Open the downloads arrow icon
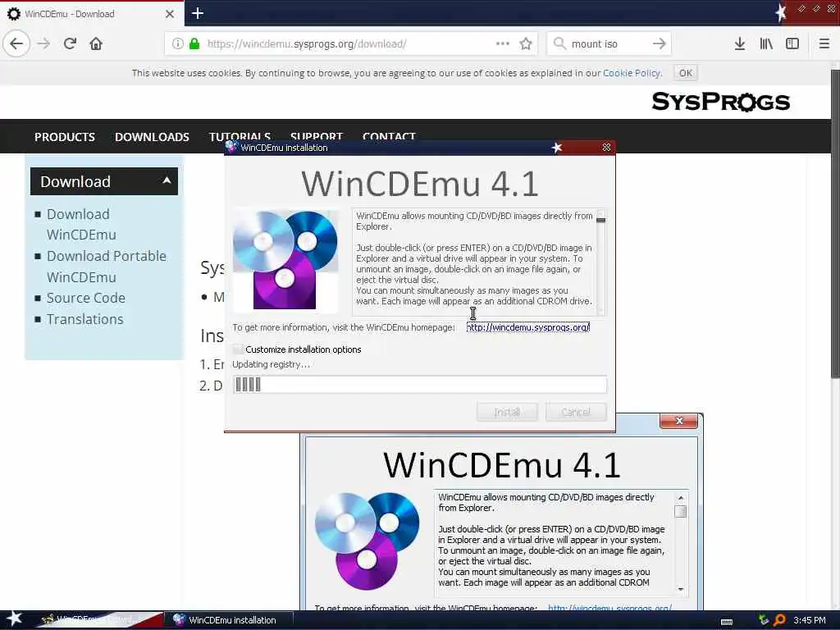Image resolution: width=840 pixels, height=630 pixels. coord(739,43)
